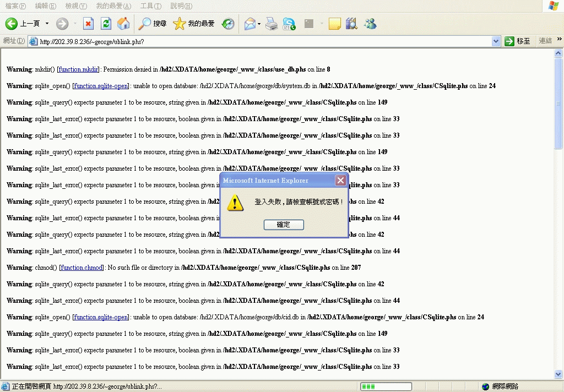Close the Microsoft Internet Explorer dialog
Screen dimensions: 564x392
point(340,180)
